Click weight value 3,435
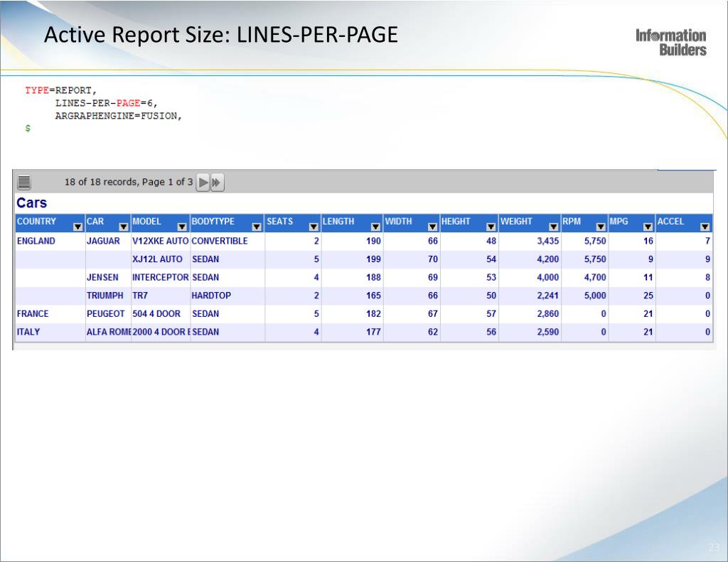728x562 pixels. point(548,241)
